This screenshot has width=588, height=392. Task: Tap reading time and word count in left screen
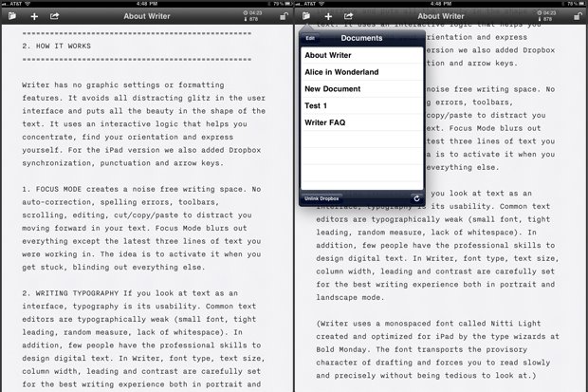[252, 16]
